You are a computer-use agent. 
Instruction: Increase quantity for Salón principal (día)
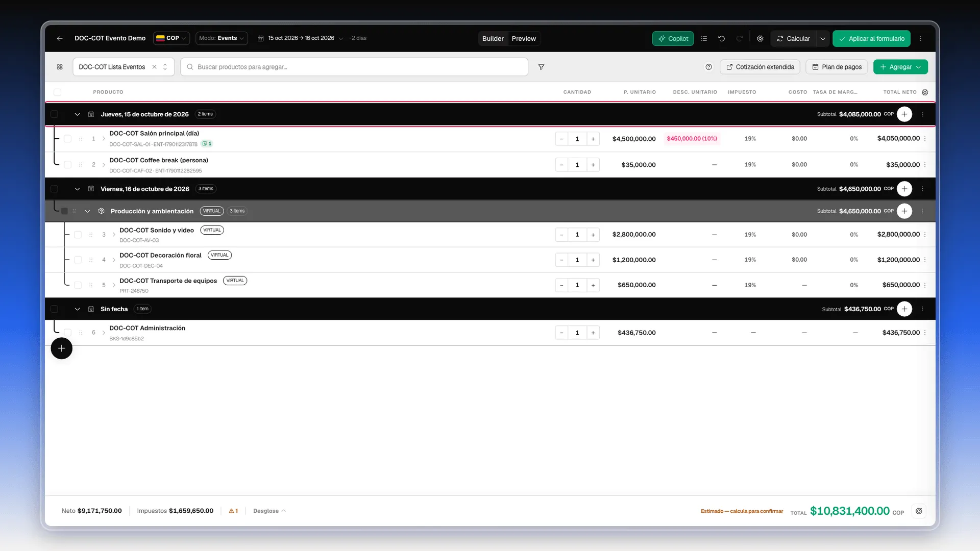[593, 139]
